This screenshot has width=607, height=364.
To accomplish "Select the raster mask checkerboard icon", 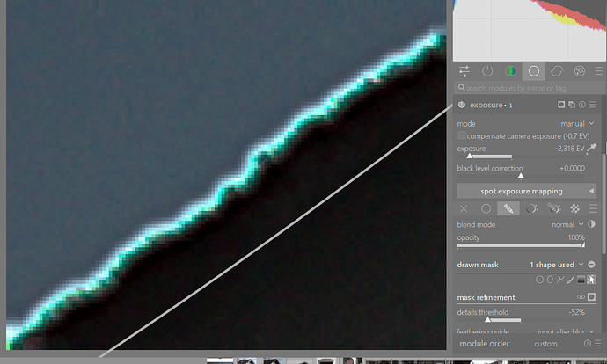I will [x=574, y=209].
